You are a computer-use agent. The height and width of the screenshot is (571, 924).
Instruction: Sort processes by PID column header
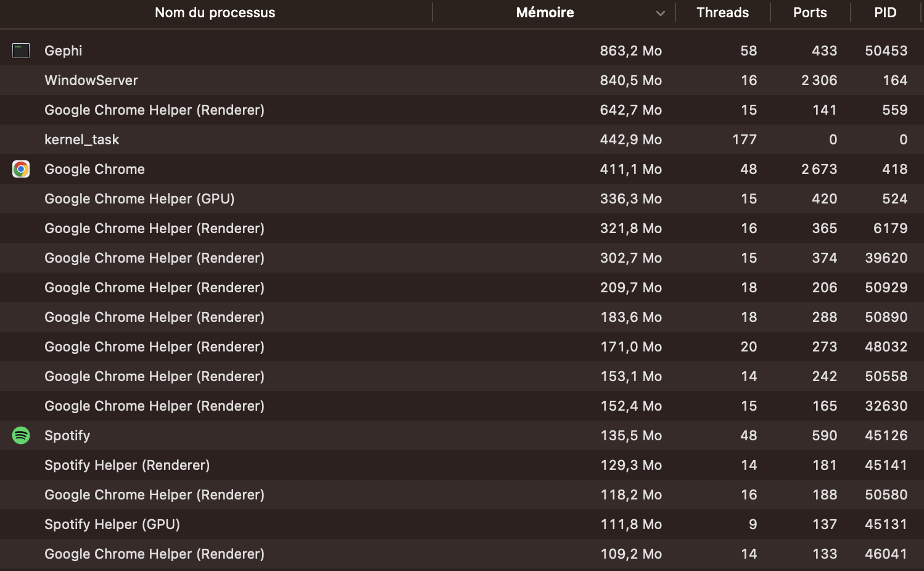point(885,13)
